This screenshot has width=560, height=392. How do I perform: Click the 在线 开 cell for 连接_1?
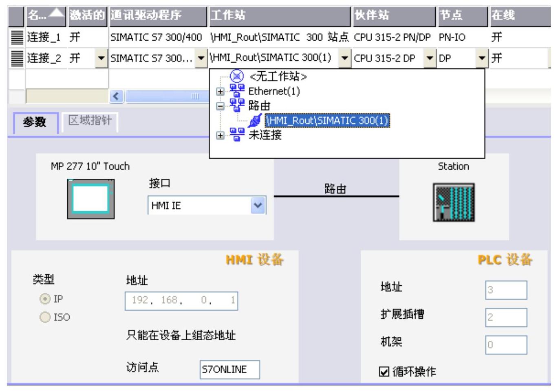(520, 37)
